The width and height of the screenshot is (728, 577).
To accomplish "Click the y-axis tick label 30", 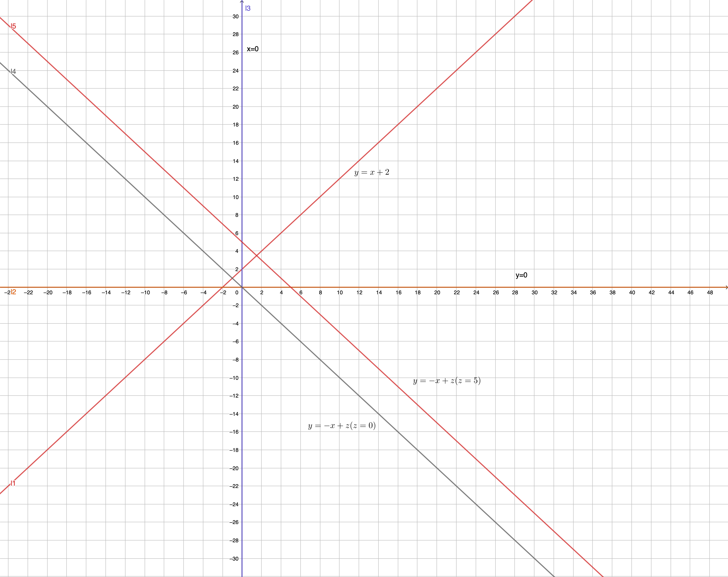I will (x=235, y=17).
